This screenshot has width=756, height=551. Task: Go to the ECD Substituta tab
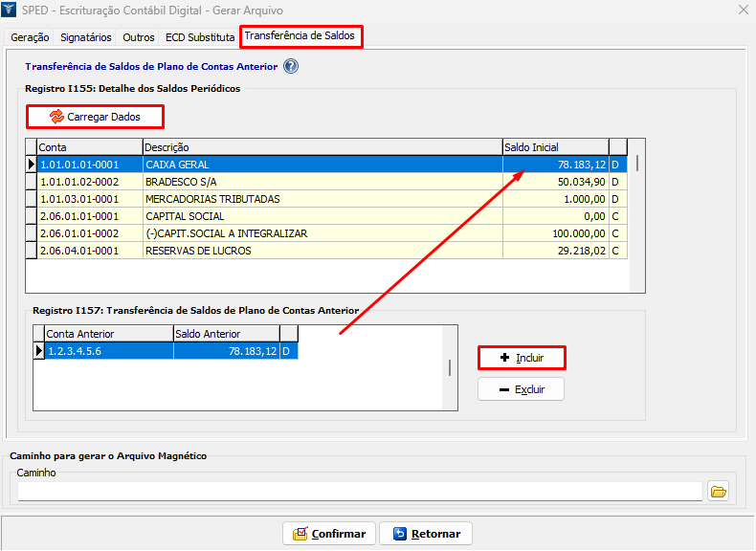click(x=199, y=38)
